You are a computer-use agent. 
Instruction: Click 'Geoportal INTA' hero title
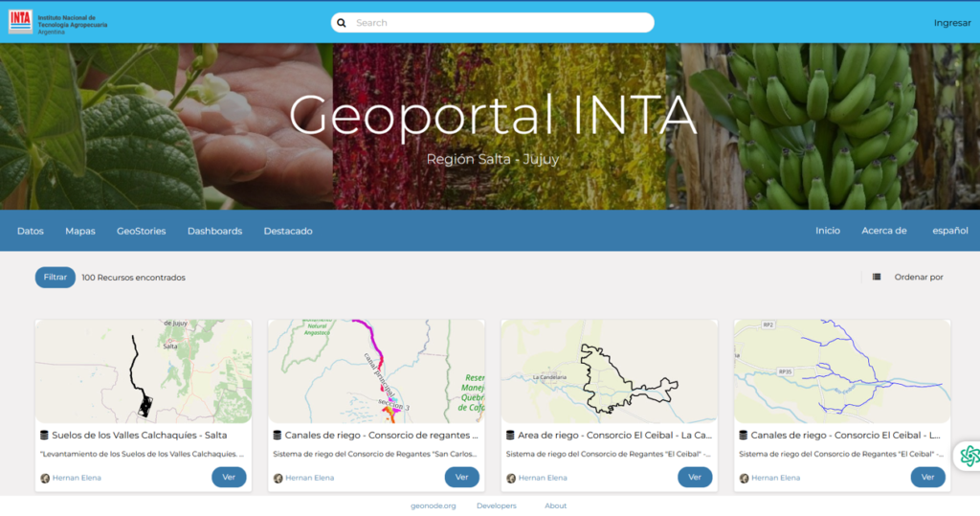coord(493,115)
